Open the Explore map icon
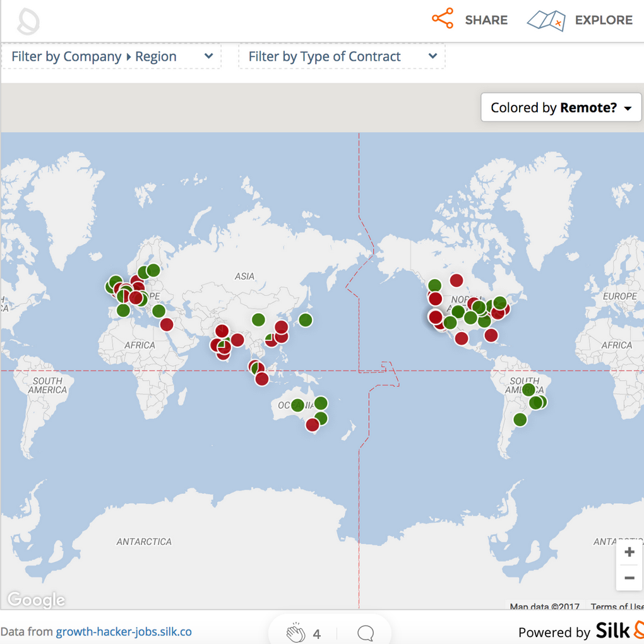The height and width of the screenshot is (644, 644). [x=546, y=20]
